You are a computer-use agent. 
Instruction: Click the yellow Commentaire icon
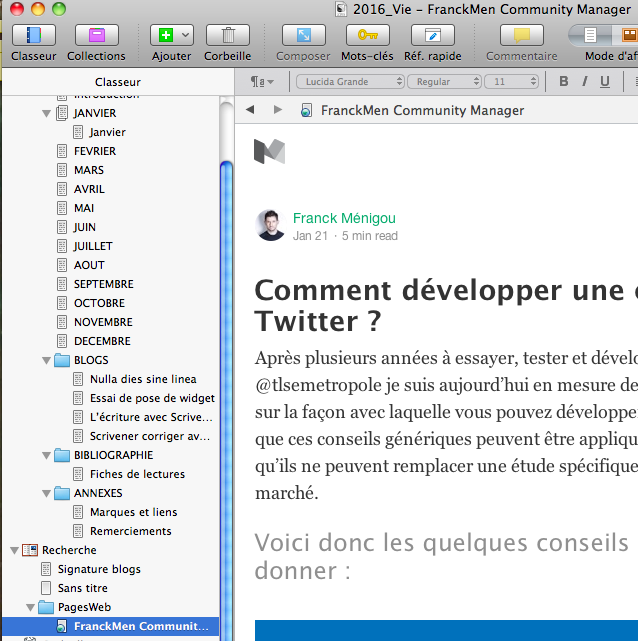click(x=521, y=36)
